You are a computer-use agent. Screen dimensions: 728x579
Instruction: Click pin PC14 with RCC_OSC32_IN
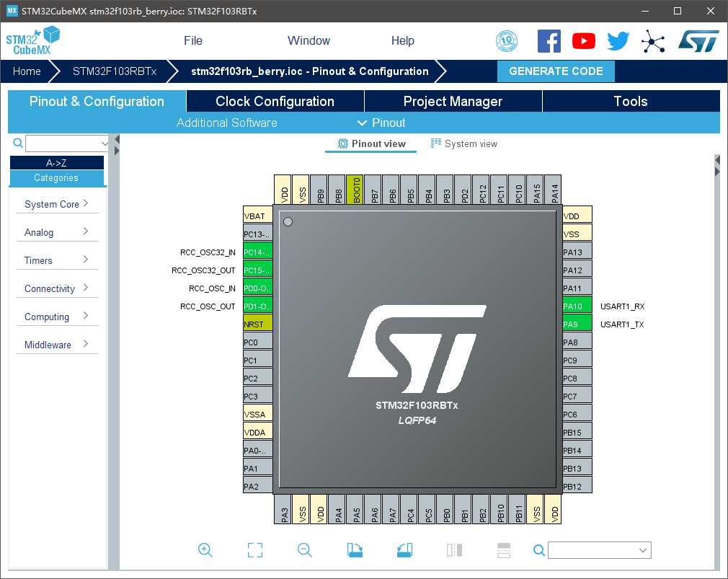click(257, 252)
